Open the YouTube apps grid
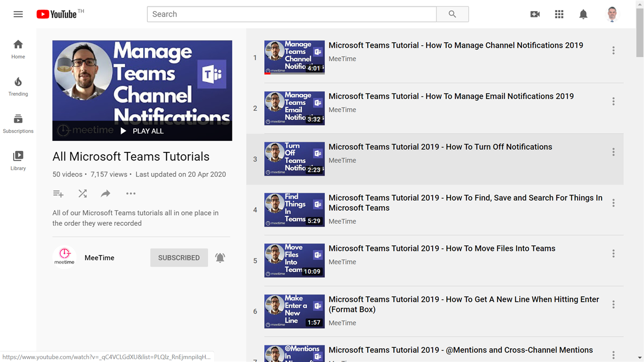This screenshot has height=362, width=644. (x=559, y=14)
